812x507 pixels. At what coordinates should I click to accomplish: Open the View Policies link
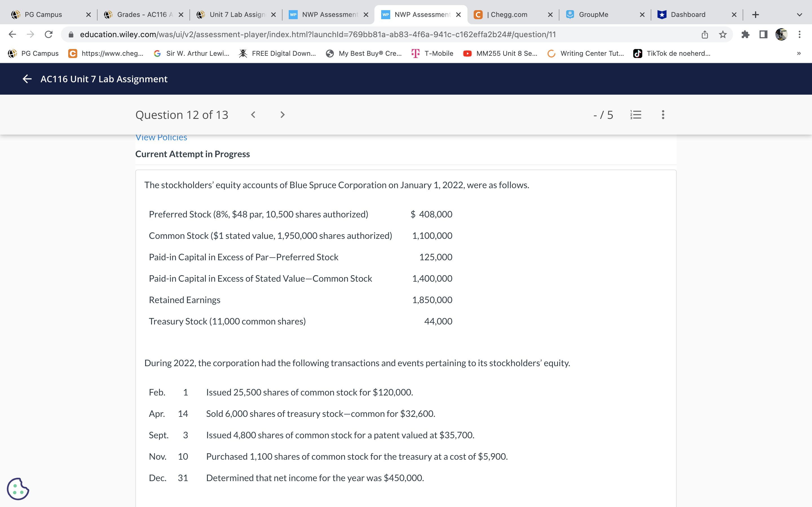coord(161,137)
